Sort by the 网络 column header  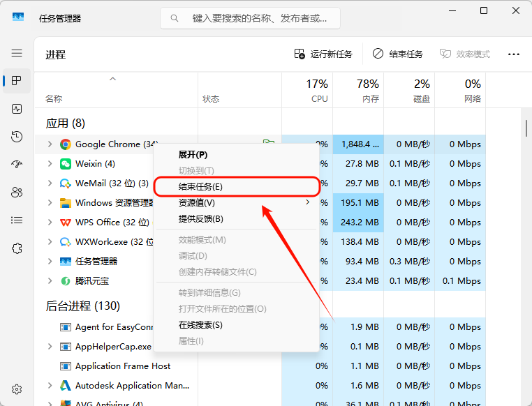(460, 90)
